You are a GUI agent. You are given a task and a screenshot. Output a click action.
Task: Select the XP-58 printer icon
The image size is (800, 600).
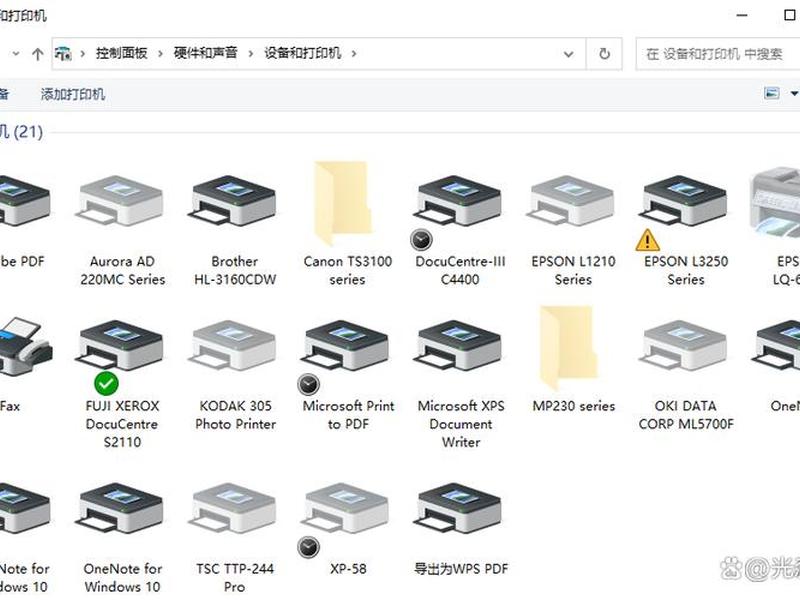pyautogui.click(x=346, y=508)
